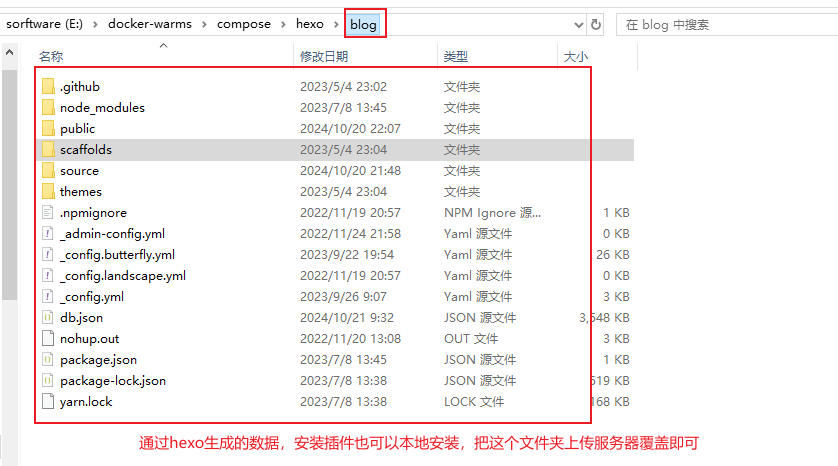Refresh the blog folder view
The width and height of the screenshot is (838, 466).
pos(596,24)
